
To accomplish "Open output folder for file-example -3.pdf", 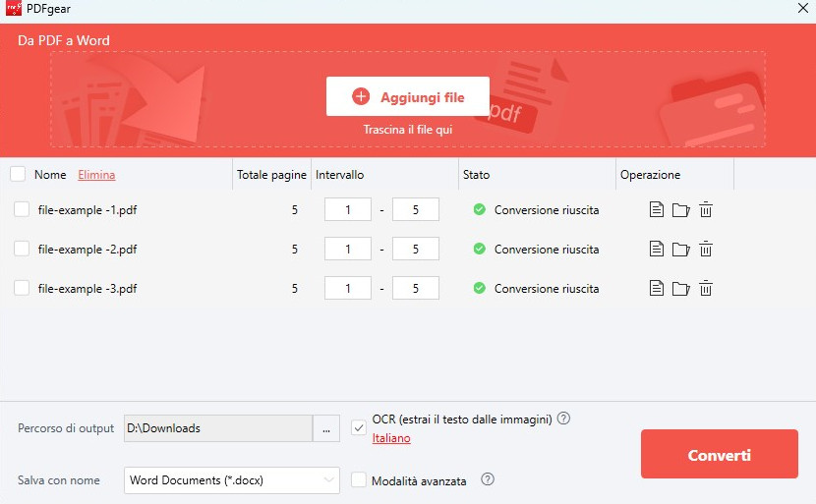I will click(680, 289).
